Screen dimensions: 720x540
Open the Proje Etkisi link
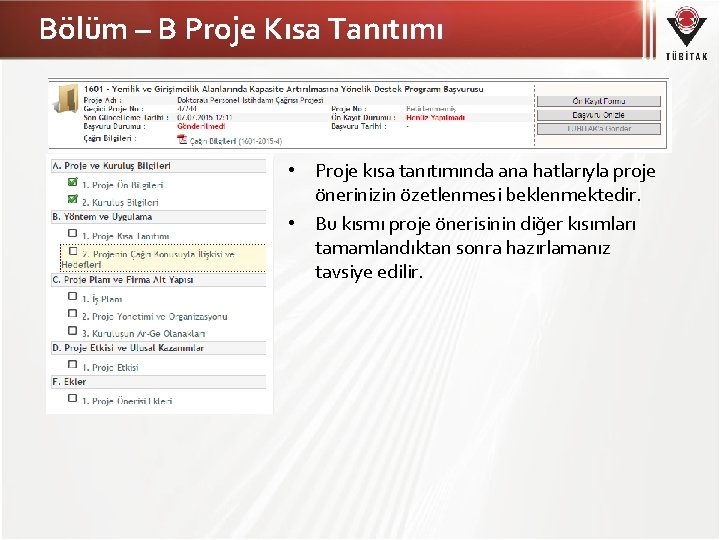click(110, 367)
